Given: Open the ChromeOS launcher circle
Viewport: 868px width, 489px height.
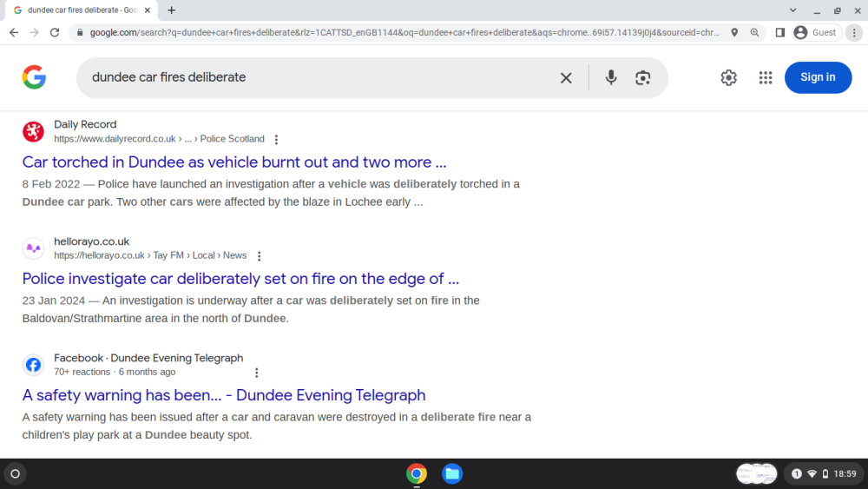Looking at the screenshot, I should 16,473.
